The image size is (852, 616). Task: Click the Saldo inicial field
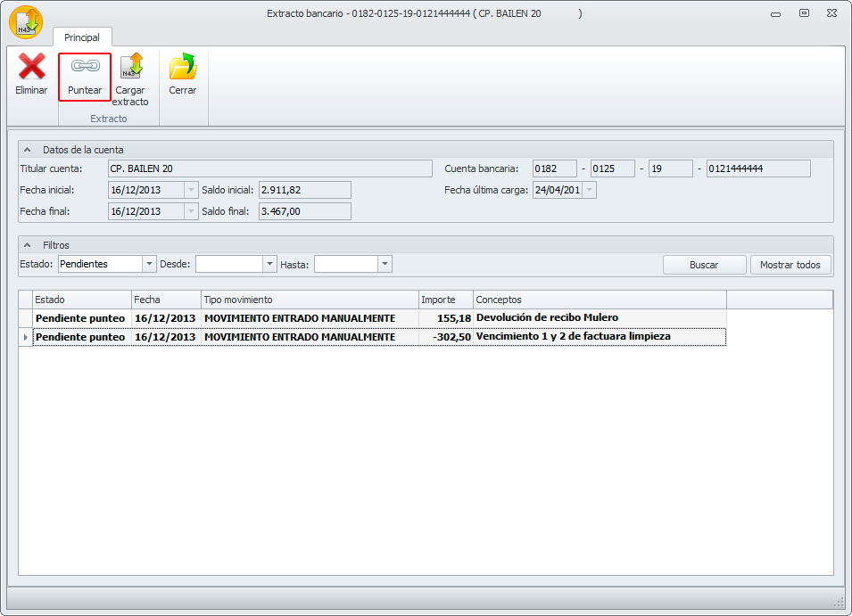[305, 190]
